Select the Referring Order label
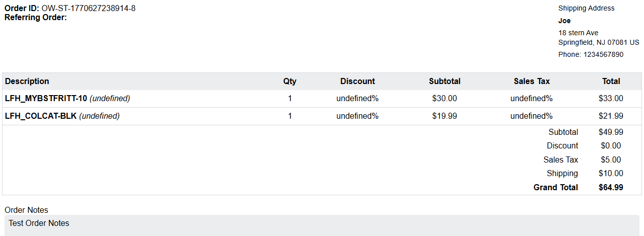 point(36,18)
